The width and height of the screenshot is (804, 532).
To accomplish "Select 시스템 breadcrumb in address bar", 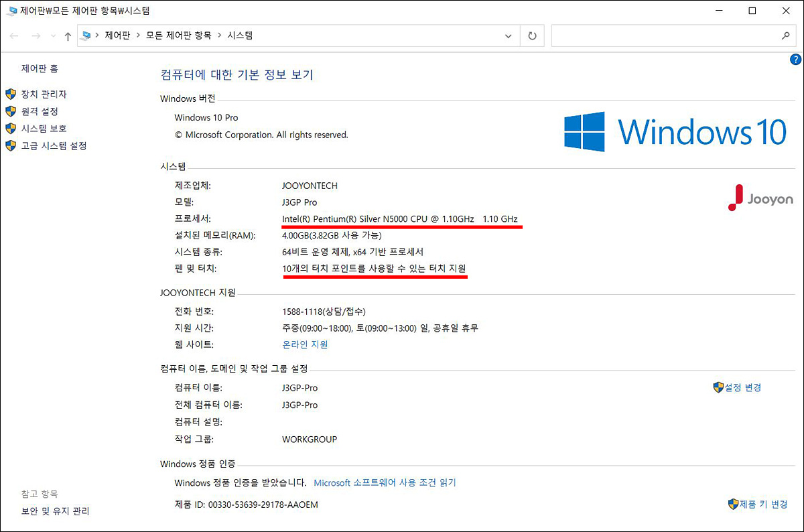I will click(240, 36).
